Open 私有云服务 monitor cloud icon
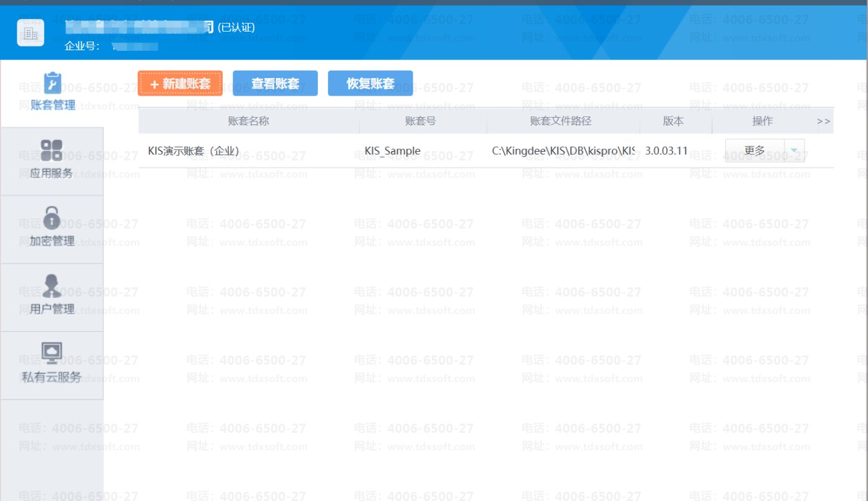This screenshot has width=868, height=501. 52,354
